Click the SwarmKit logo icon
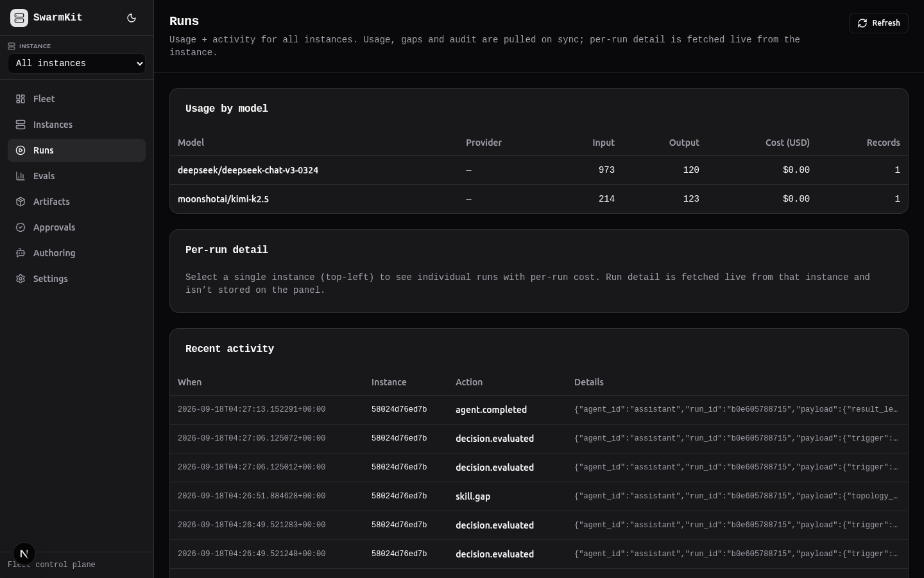924x578 pixels. tap(19, 18)
